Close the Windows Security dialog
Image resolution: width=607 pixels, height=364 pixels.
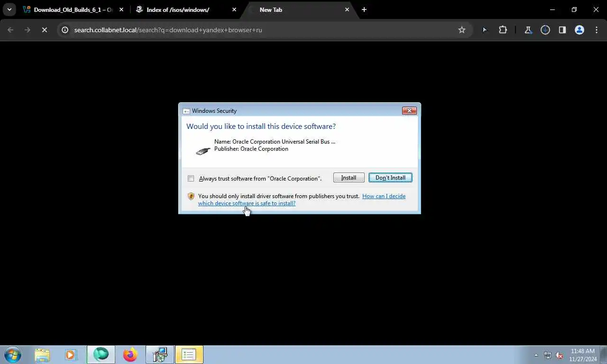tap(409, 110)
